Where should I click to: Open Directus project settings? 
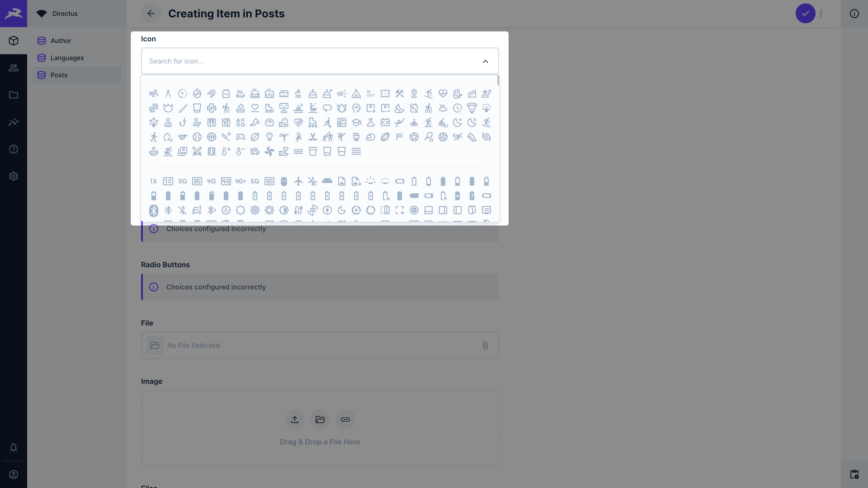(14, 176)
